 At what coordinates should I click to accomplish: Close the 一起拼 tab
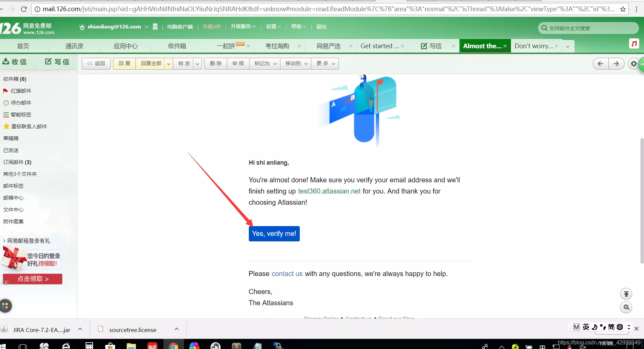(248, 46)
